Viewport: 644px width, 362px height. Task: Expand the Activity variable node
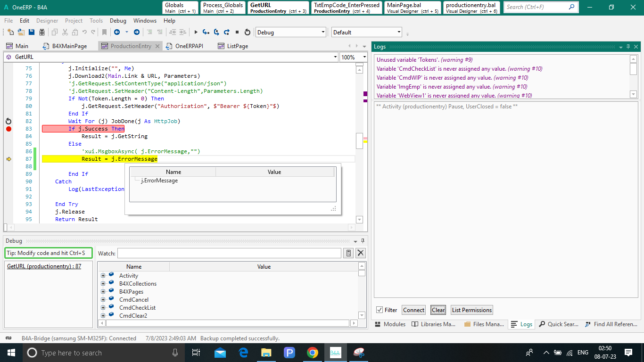click(x=103, y=276)
